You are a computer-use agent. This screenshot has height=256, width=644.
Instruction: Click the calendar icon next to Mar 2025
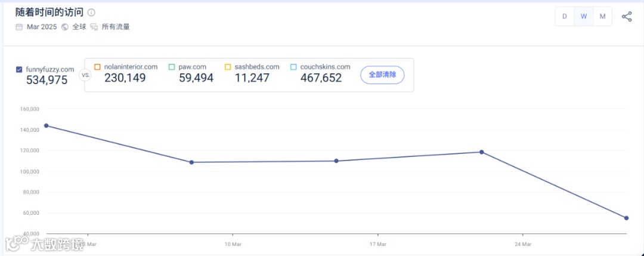click(x=19, y=27)
